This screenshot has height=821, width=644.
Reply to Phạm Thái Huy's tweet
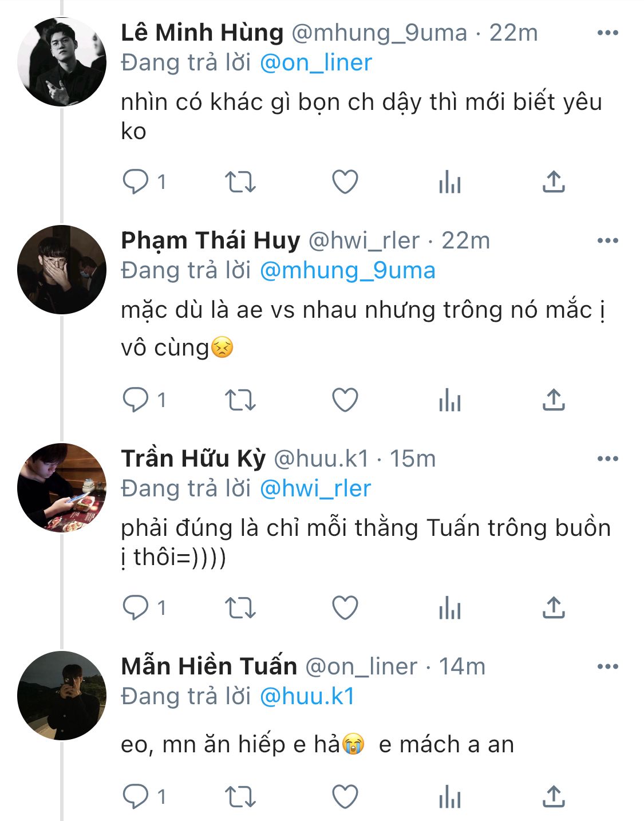tap(136, 400)
